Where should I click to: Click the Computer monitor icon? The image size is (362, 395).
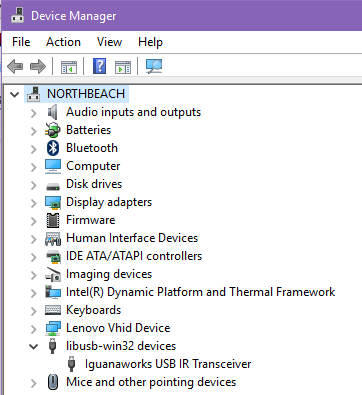click(x=53, y=166)
